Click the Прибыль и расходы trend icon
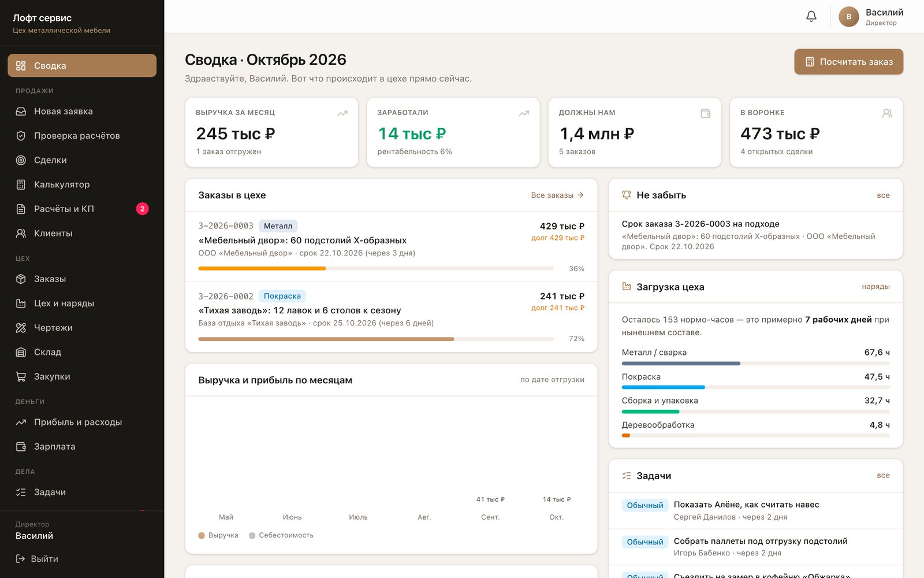Screen dimensions: 924x578 click(x=21, y=422)
